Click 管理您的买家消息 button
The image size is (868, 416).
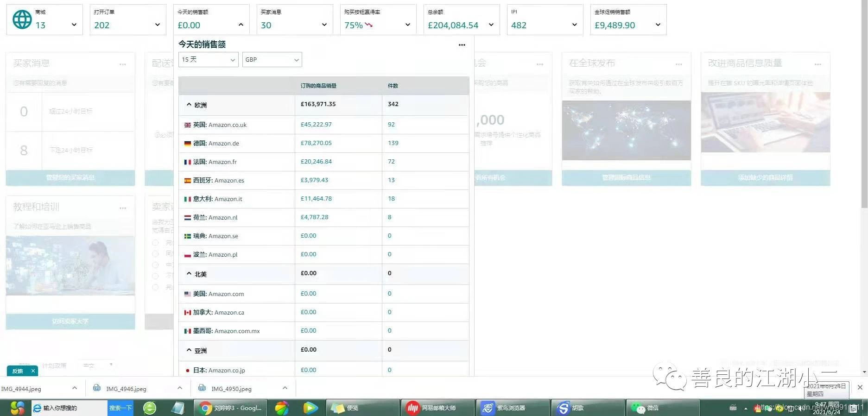click(70, 178)
